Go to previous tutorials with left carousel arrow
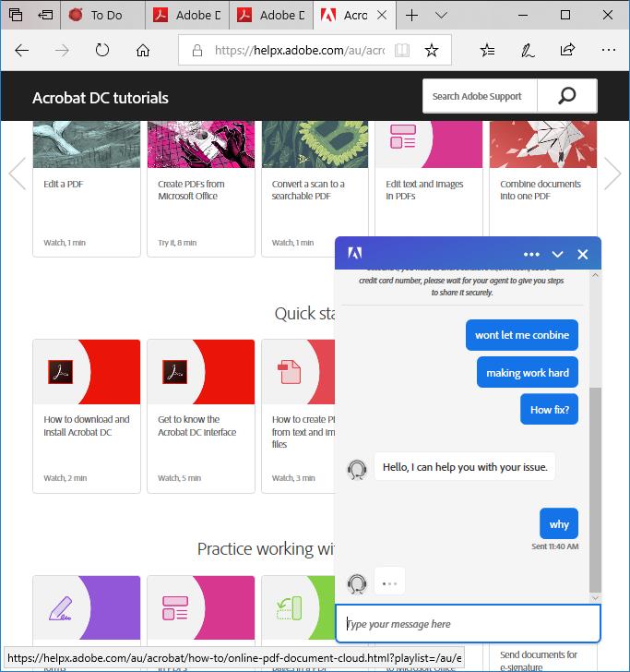Screen dimensions: 630x672 [x=18, y=174]
